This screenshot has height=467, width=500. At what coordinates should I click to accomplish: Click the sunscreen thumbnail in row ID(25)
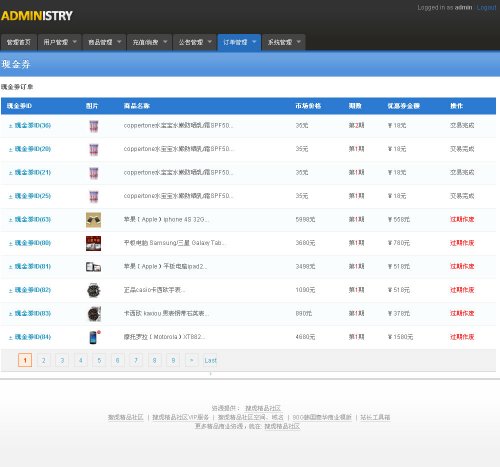(94, 196)
